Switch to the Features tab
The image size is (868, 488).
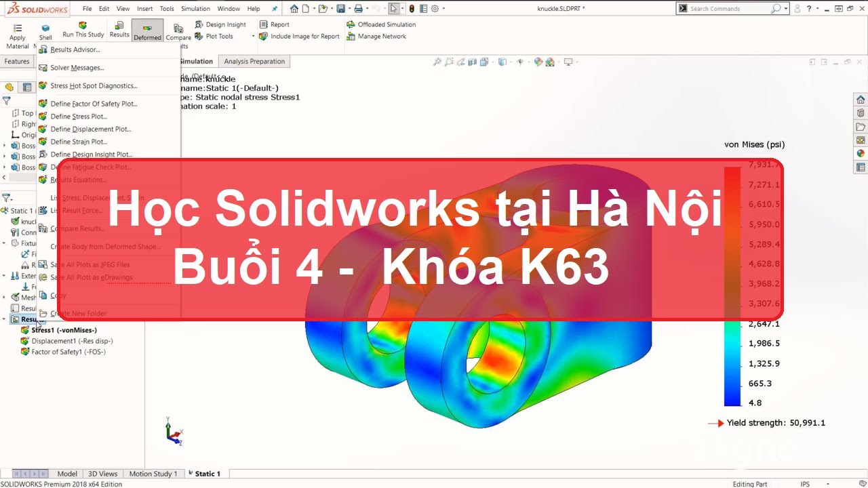[x=17, y=61]
